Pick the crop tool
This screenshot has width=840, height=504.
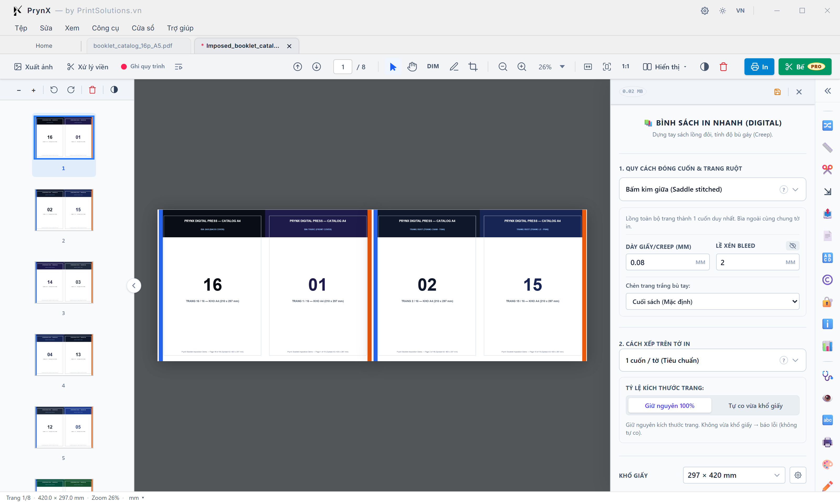[x=473, y=67]
